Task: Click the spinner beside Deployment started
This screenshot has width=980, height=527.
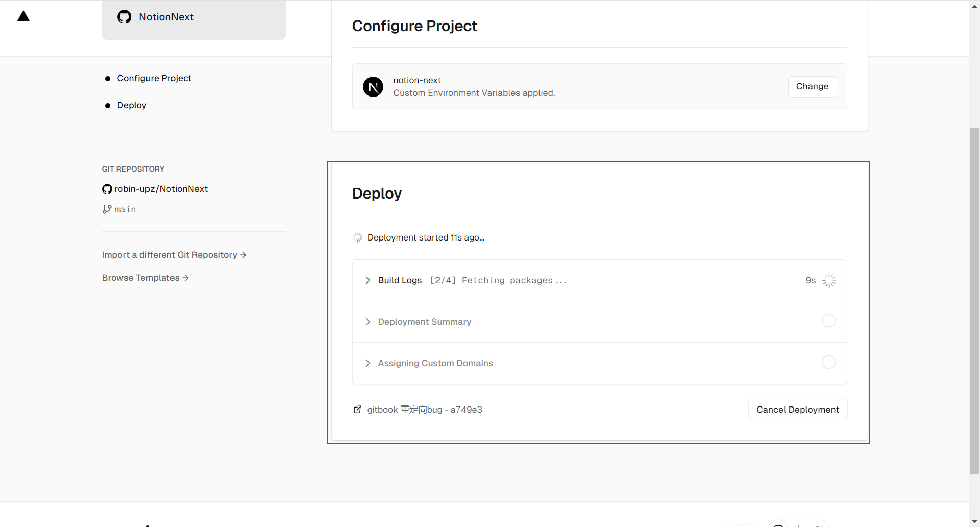Action: coord(358,237)
